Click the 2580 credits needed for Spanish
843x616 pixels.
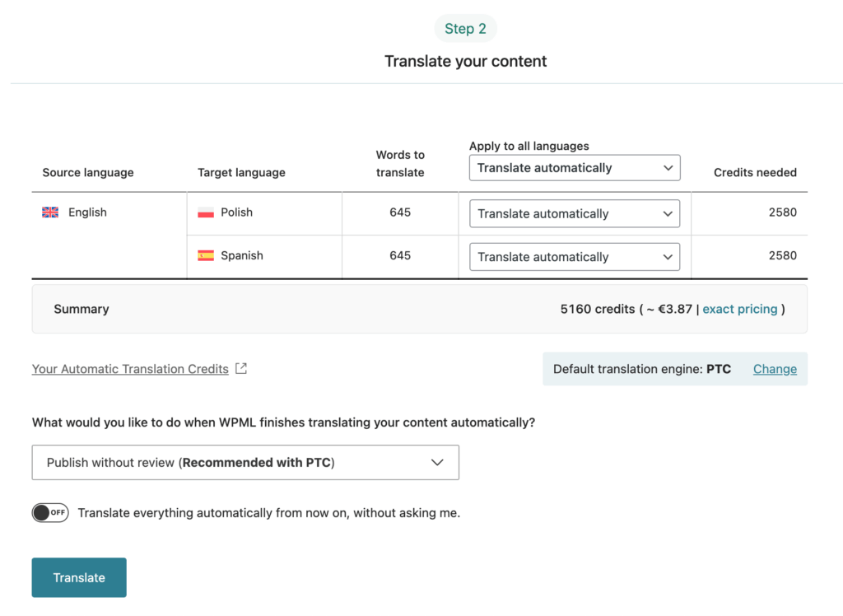click(783, 255)
